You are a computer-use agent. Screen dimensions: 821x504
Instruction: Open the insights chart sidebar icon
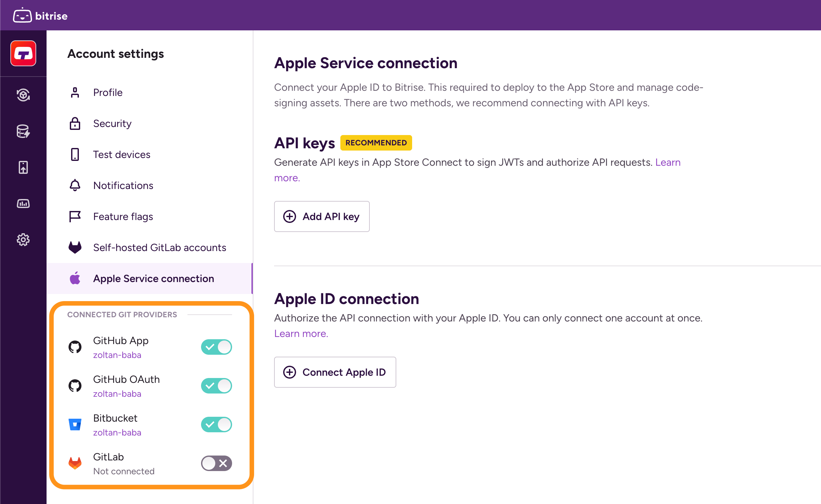[23, 203]
